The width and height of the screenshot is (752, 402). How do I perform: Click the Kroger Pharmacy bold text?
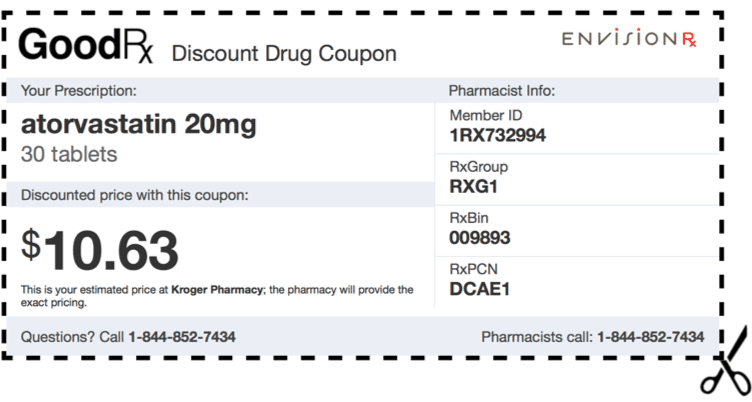tap(217, 290)
